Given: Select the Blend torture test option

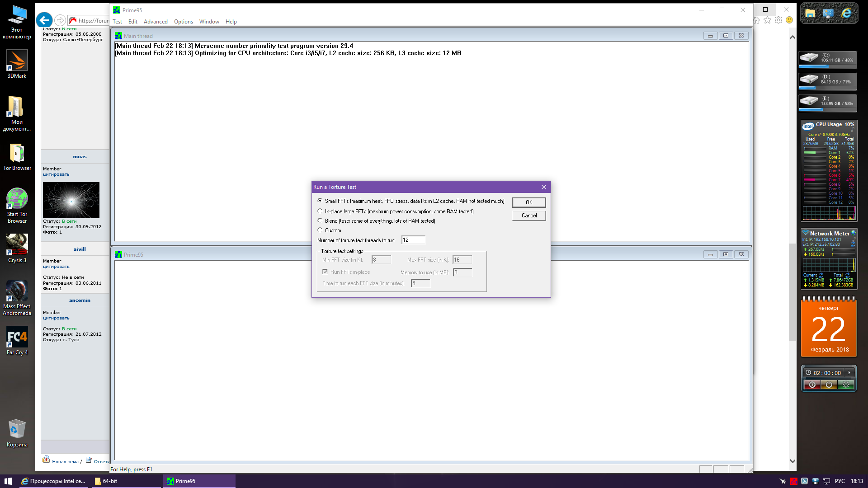Looking at the screenshot, I should (x=320, y=221).
